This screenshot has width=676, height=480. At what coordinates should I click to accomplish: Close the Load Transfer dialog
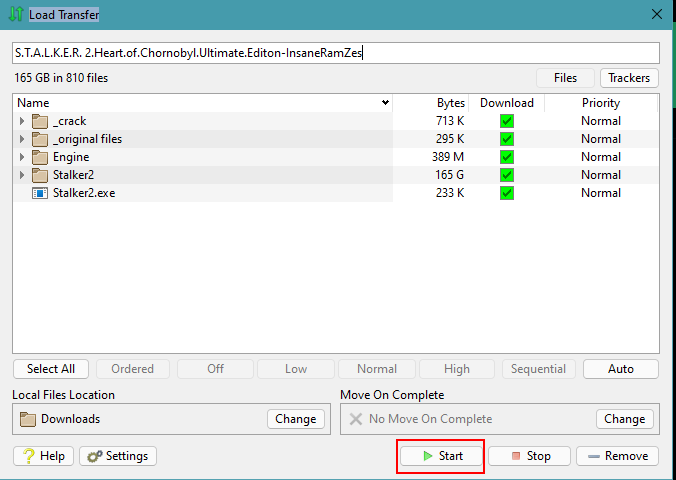click(657, 14)
